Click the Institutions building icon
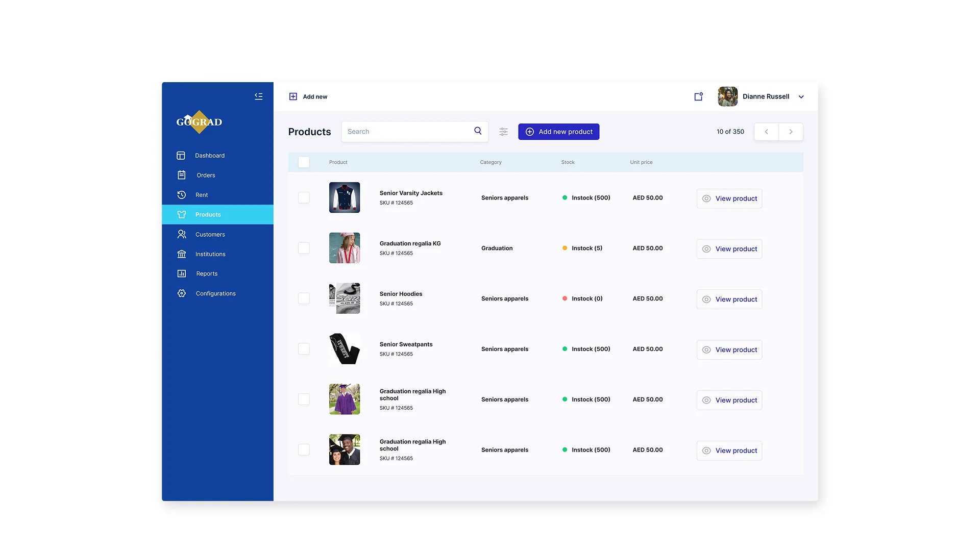 pos(181,254)
